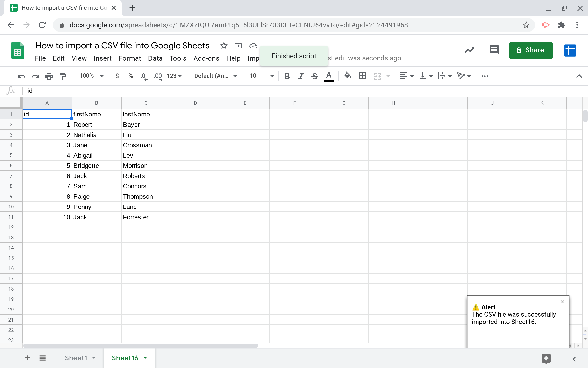Open the 123 more formats dropdown

pyautogui.click(x=174, y=76)
